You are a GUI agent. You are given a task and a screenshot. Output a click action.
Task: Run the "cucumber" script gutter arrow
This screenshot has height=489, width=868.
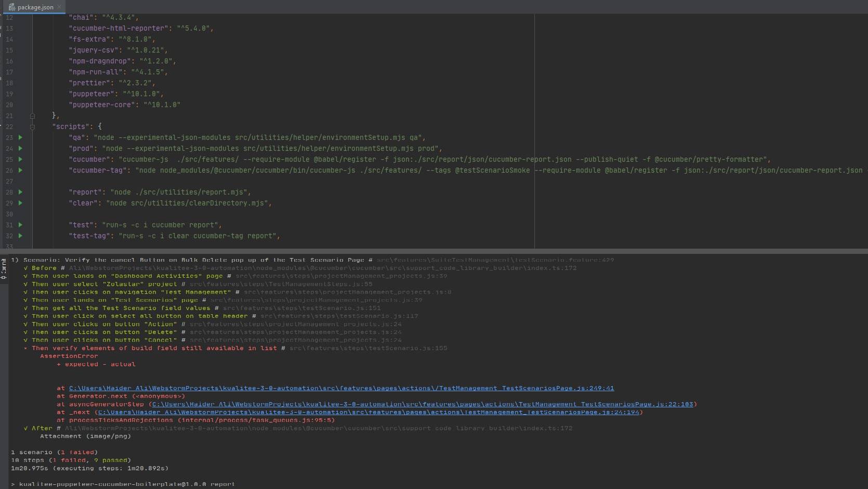click(x=20, y=159)
